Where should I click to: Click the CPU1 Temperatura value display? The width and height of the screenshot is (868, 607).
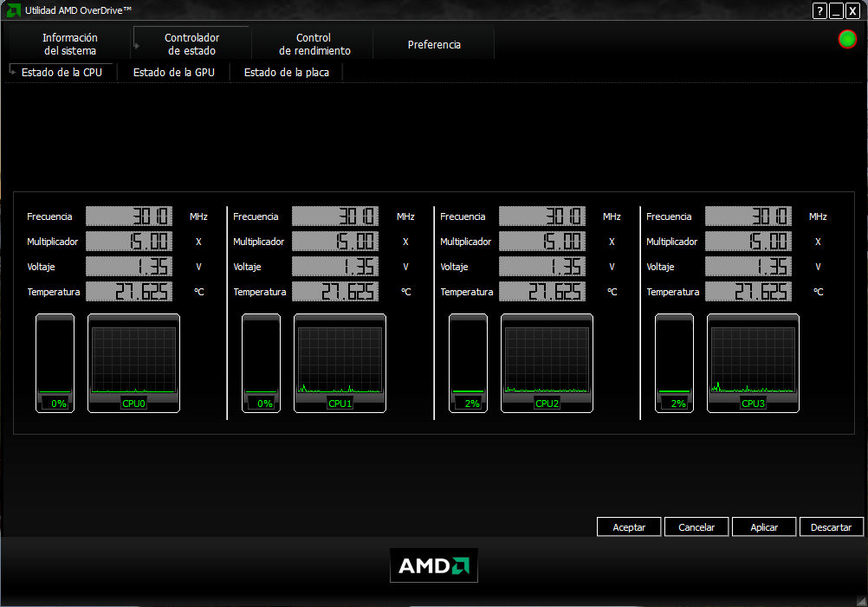pyautogui.click(x=335, y=292)
